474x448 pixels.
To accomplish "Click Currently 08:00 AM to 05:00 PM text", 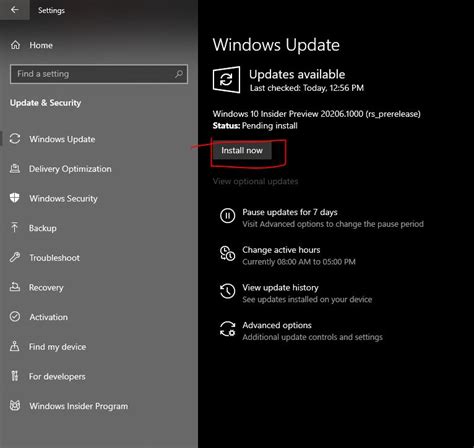I will pos(299,262).
